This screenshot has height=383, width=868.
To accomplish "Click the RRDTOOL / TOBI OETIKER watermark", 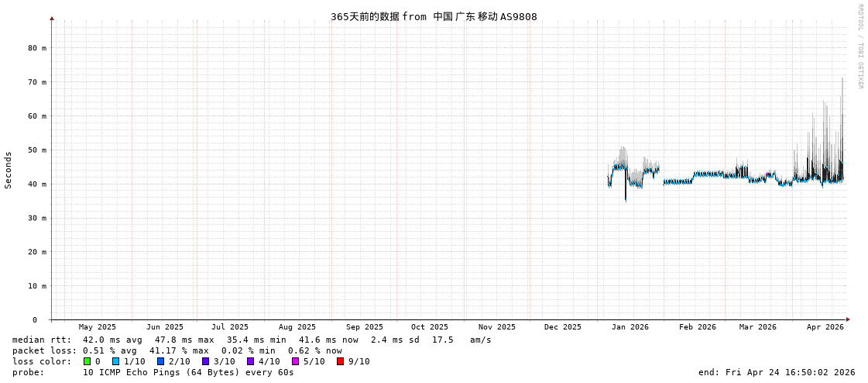I will click(859, 47).
